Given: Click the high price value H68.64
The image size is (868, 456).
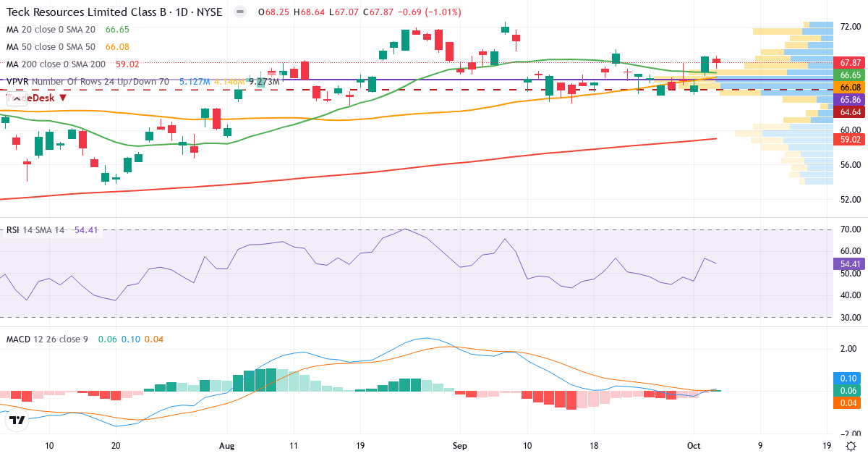Looking at the screenshot, I should click(x=309, y=12).
